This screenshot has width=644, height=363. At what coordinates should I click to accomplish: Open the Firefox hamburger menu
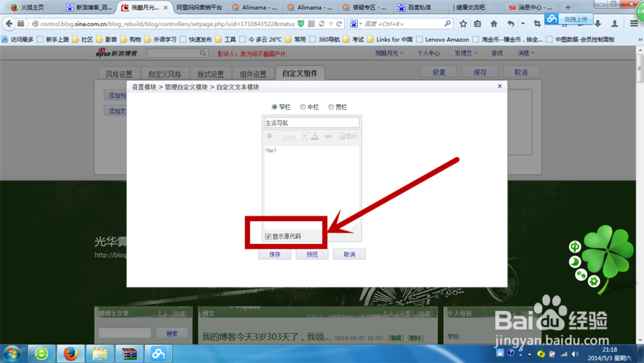tap(634, 24)
